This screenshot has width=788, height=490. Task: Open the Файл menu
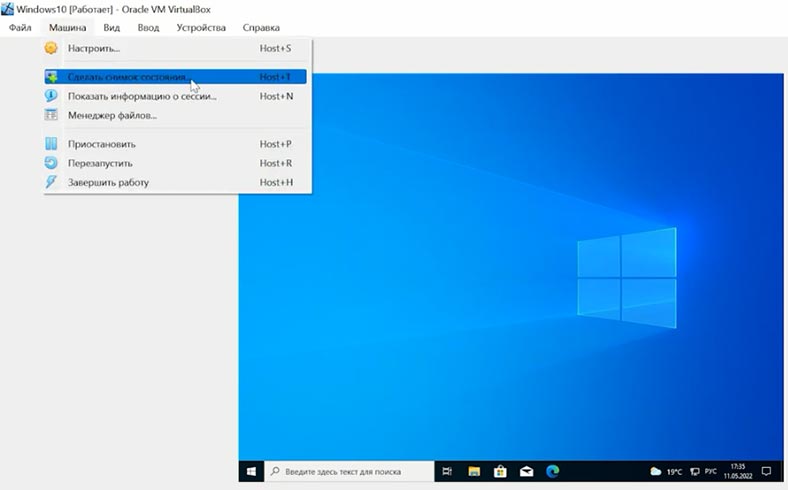pos(20,28)
